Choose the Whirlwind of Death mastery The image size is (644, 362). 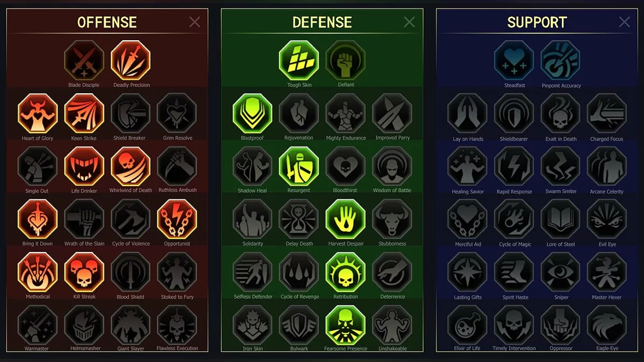coord(131,166)
